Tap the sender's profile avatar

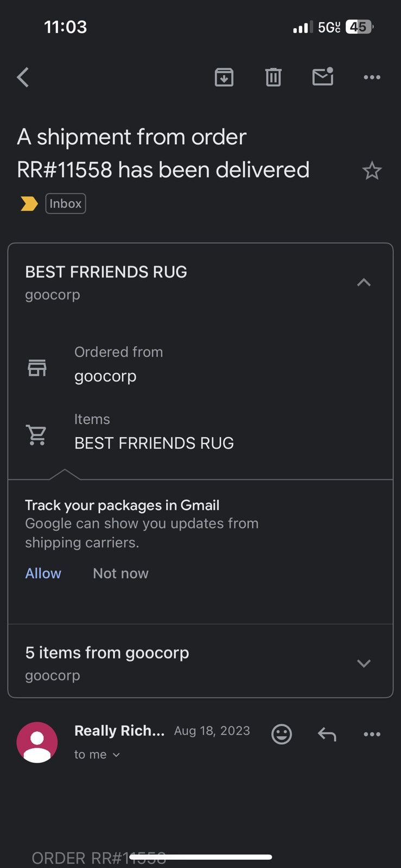37,742
